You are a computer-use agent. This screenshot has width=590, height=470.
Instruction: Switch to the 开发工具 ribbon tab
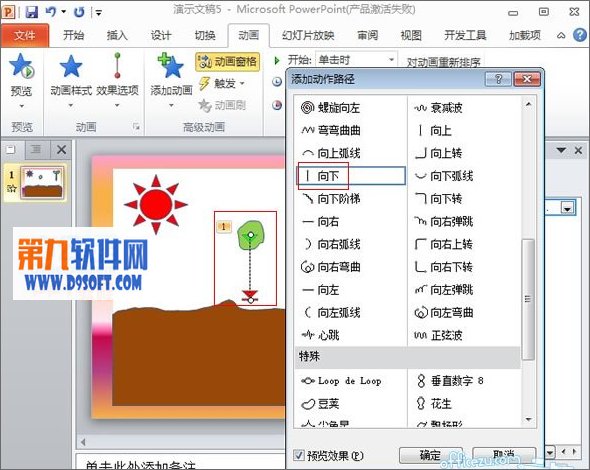465,35
